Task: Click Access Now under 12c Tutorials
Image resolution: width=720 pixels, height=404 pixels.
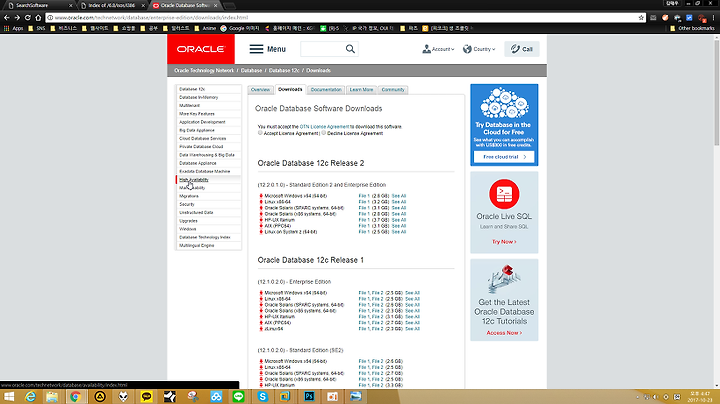Action: tap(504, 333)
